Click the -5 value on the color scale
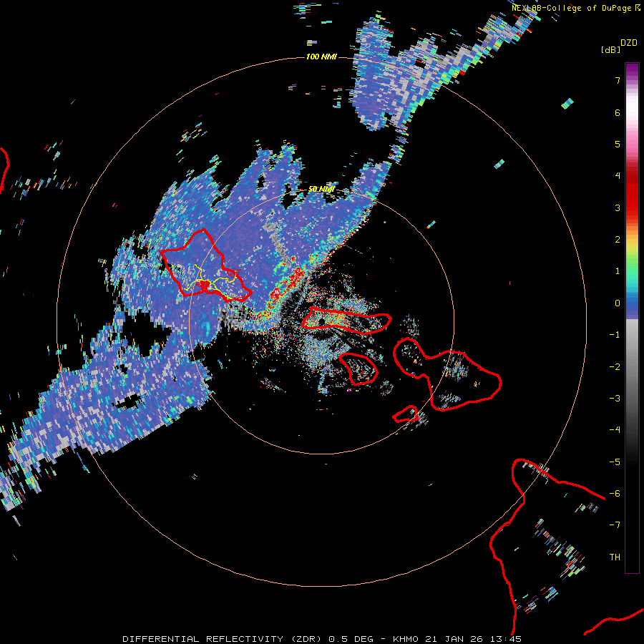The height and width of the screenshot is (644, 644). 615,462
